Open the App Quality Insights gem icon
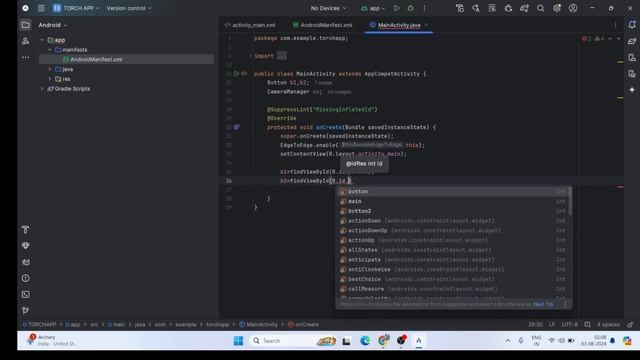 point(25,246)
